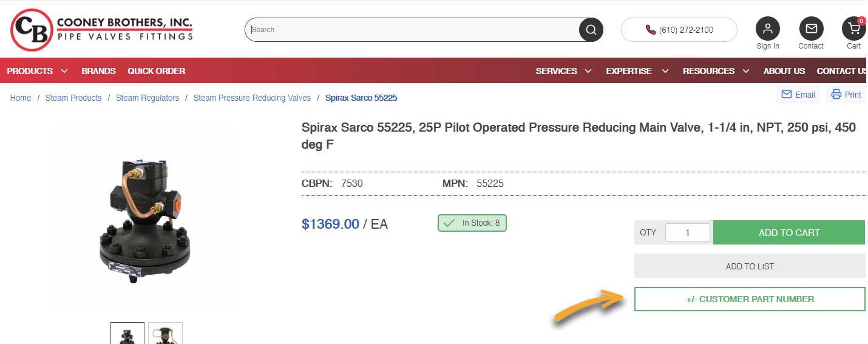Viewport: 868px width, 344px height.
Task: Add the valve to cart
Action: click(x=788, y=232)
